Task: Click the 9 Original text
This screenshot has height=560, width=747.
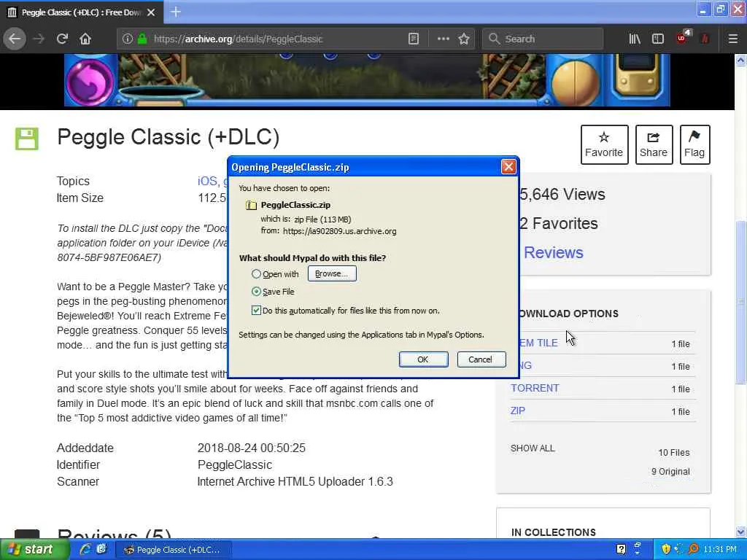Action: tap(670, 472)
